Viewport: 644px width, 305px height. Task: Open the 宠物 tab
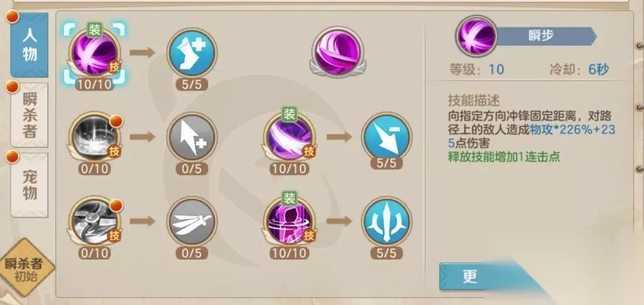click(29, 185)
